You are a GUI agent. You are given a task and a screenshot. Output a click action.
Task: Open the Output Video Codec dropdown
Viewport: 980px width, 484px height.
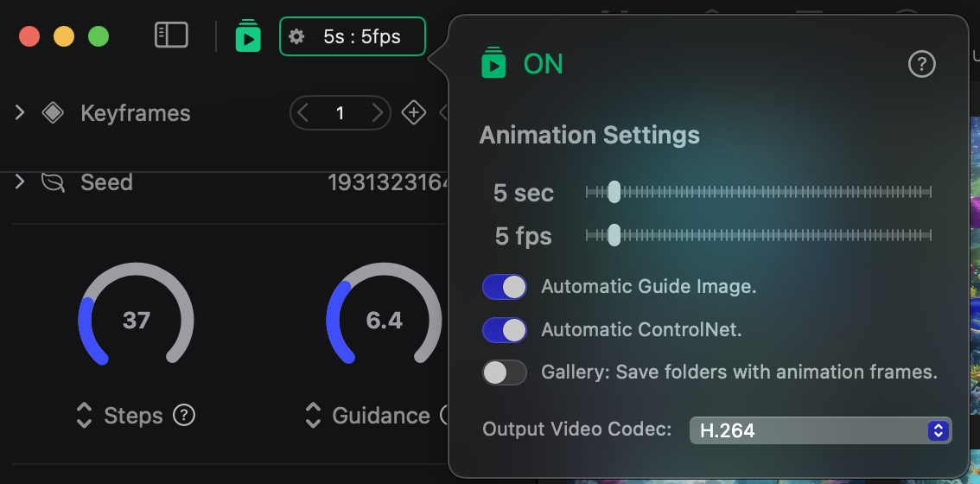tap(819, 430)
